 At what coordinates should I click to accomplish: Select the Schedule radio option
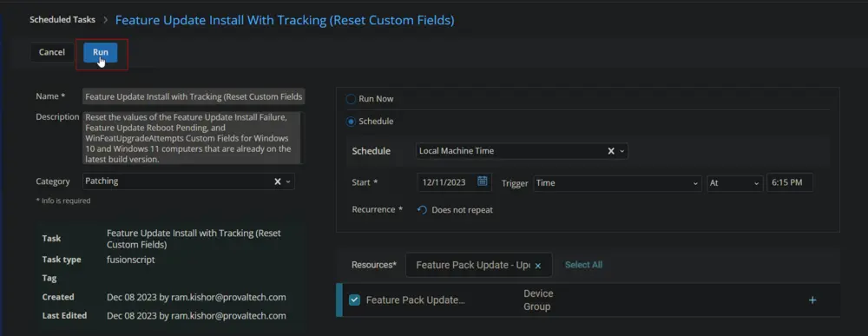351,122
